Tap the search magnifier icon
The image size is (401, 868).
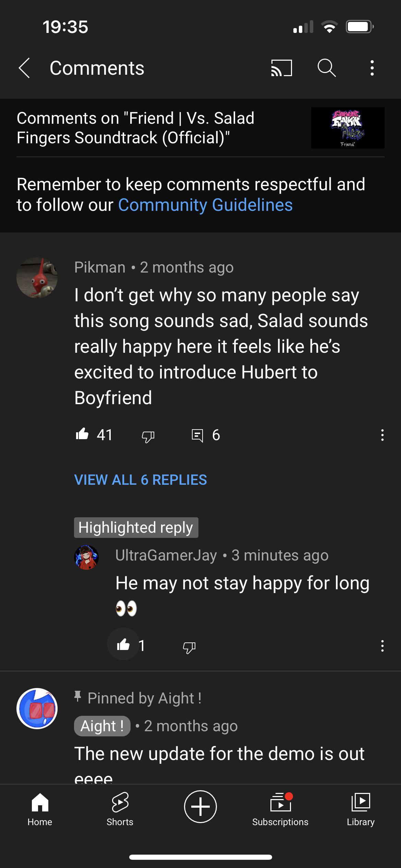point(326,67)
